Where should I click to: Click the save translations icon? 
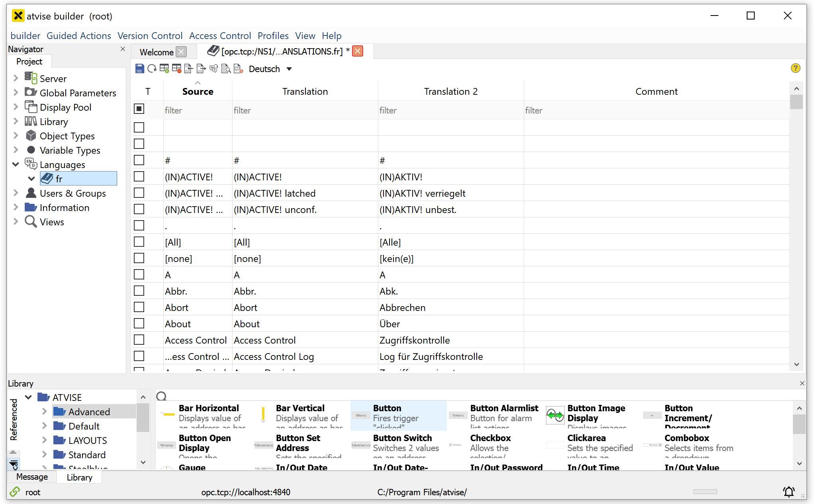(x=139, y=69)
